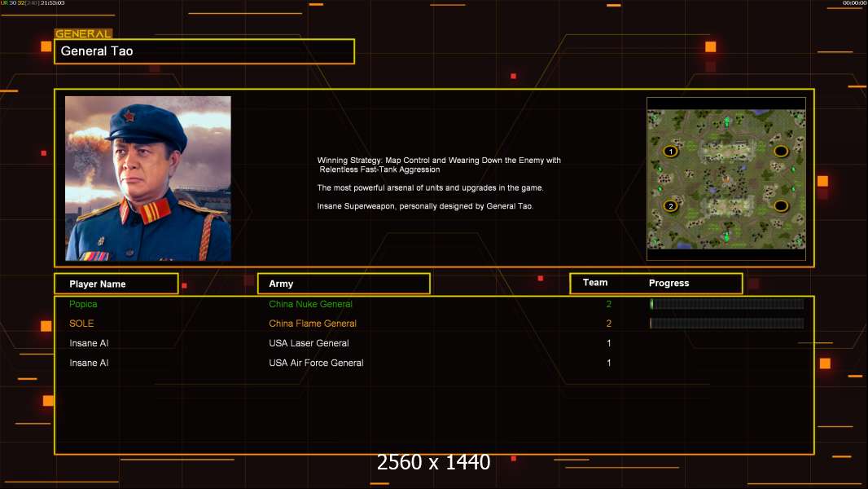The height and width of the screenshot is (489, 868).
Task: Select the Insane AI row with USA Laser General
Action: [434, 343]
